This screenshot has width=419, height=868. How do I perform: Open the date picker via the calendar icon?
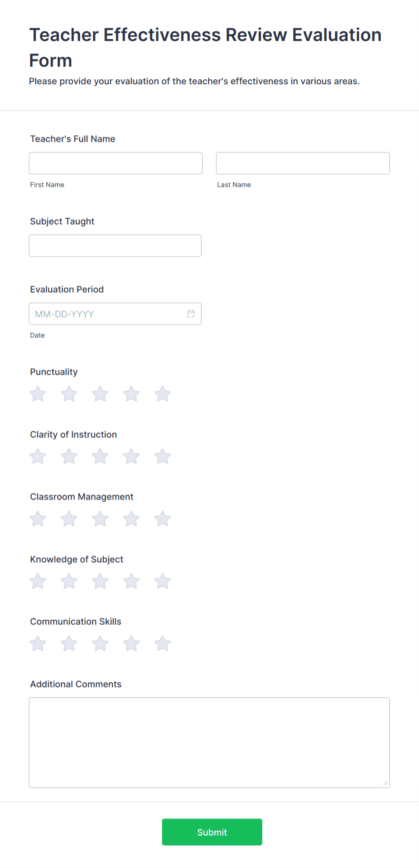[191, 313]
